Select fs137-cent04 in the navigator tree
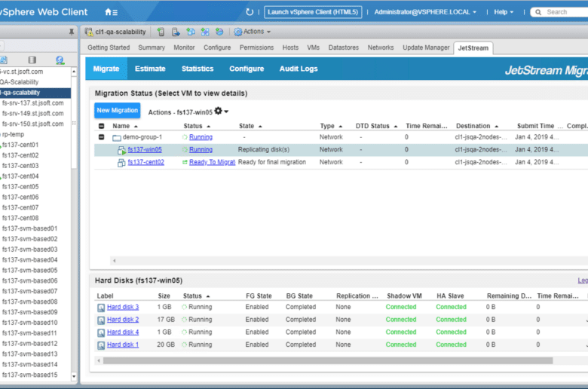Image resolution: width=588 pixels, height=389 pixels. tap(20, 176)
